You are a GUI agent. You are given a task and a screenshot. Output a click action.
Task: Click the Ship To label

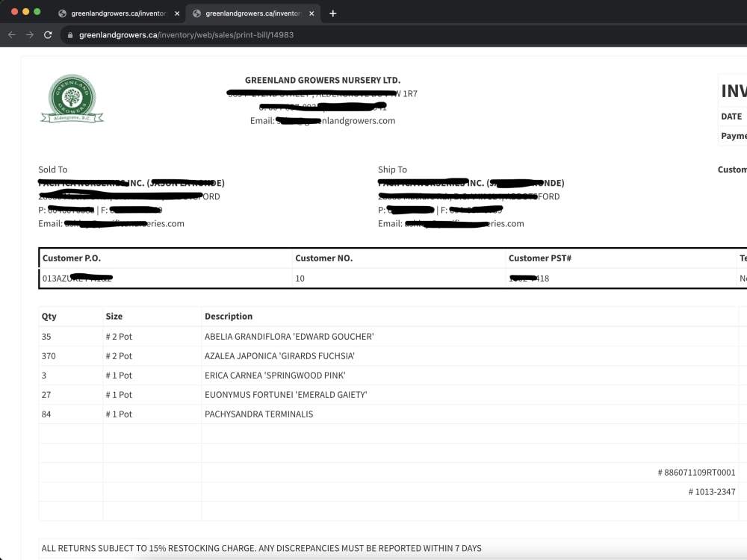393,169
